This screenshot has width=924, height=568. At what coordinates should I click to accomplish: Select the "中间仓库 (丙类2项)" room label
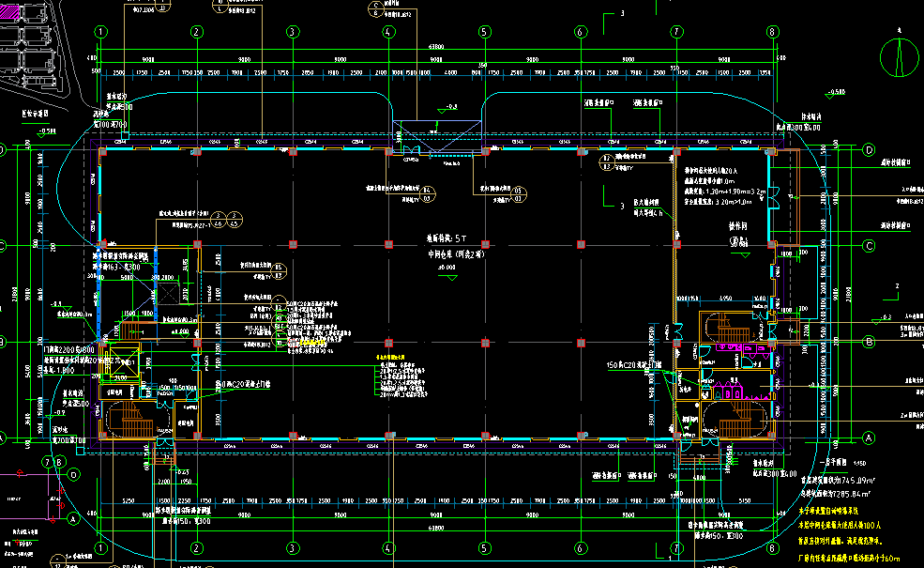click(x=456, y=254)
